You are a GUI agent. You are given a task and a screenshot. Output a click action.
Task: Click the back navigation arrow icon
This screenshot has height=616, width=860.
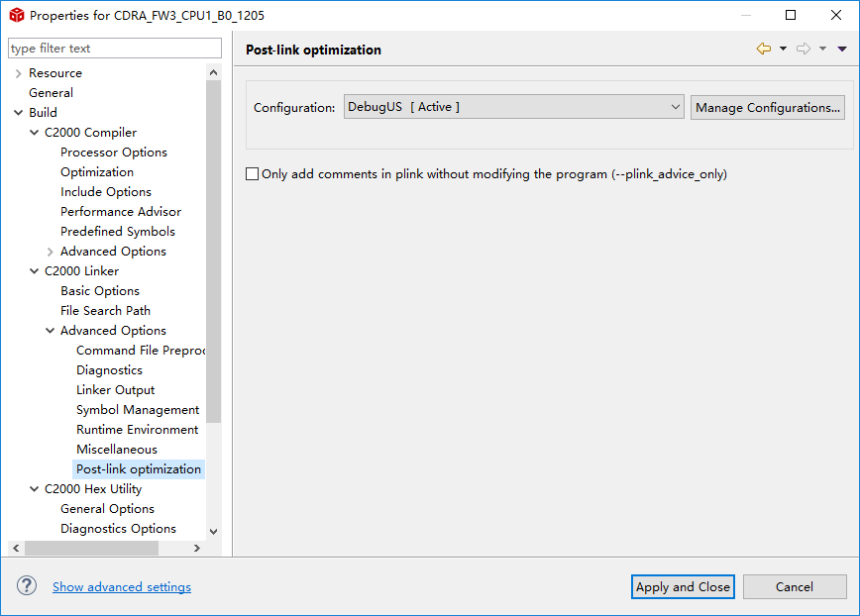pos(764,49)
